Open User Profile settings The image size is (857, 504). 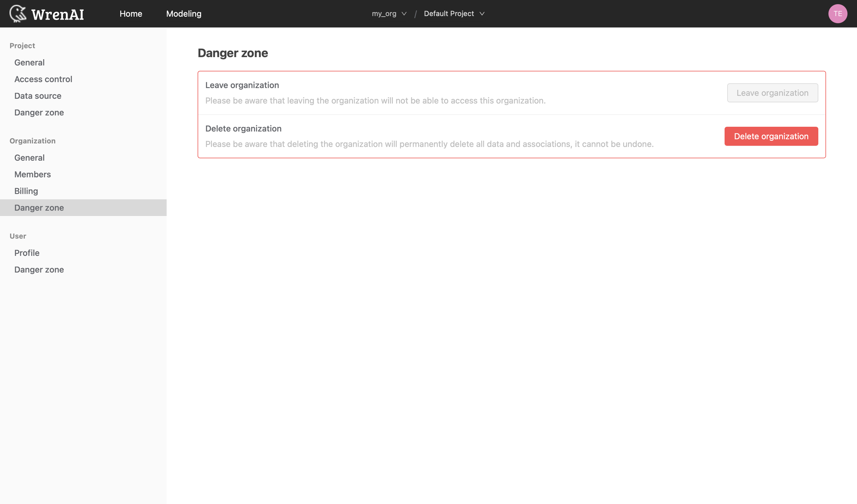click(27, 253)
